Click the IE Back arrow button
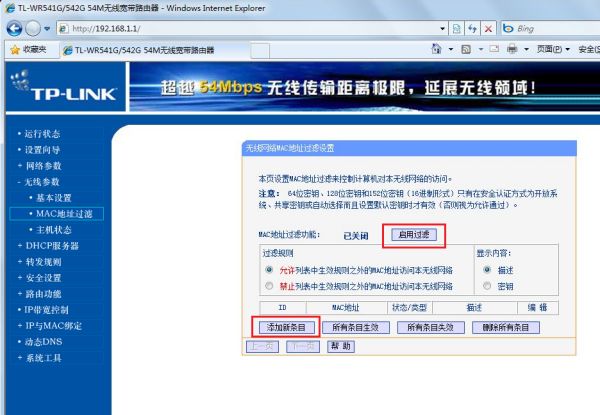 [15, 29]
